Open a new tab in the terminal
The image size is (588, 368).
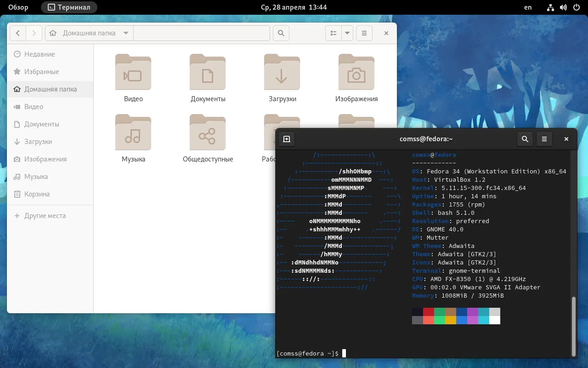[287, 139]
